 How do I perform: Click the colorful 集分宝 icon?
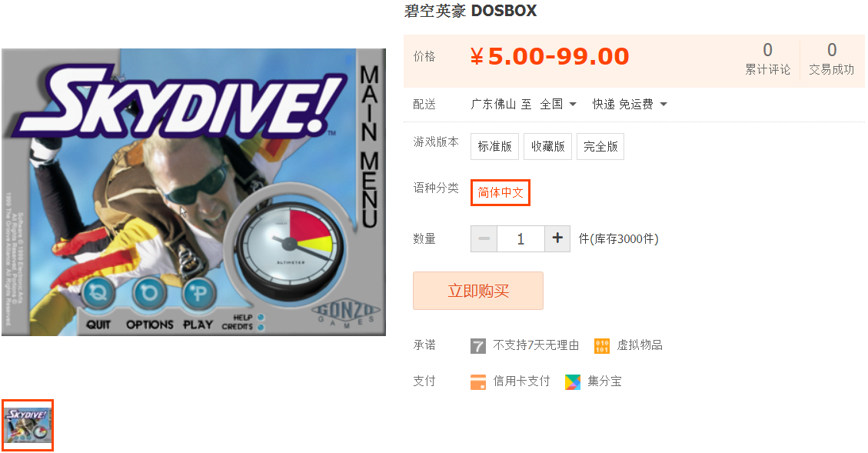573,381
